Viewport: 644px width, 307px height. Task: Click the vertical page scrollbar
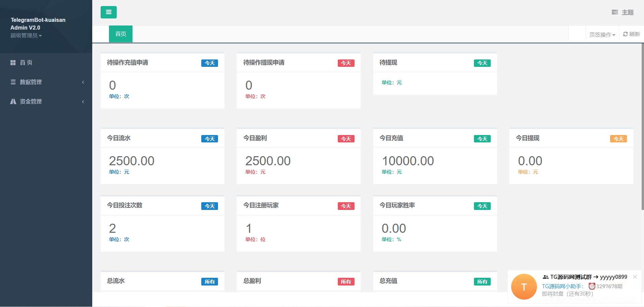(x=642, y=128)
